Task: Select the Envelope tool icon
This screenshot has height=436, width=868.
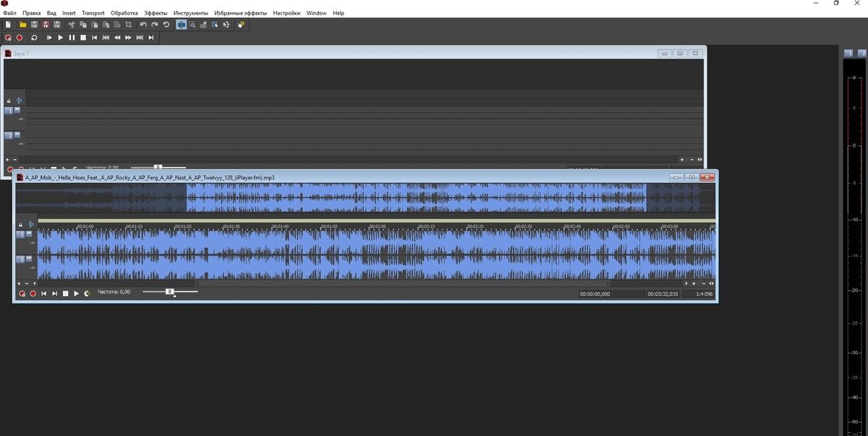Action: 226,25
